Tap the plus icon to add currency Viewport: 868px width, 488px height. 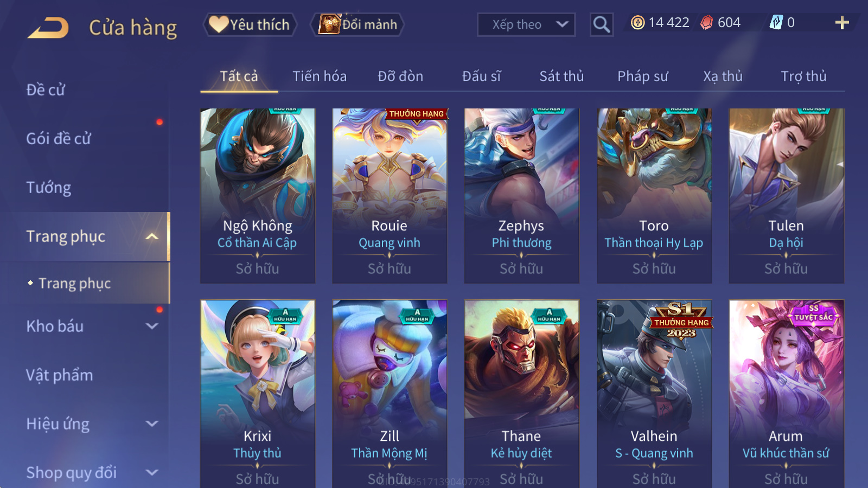842,23
